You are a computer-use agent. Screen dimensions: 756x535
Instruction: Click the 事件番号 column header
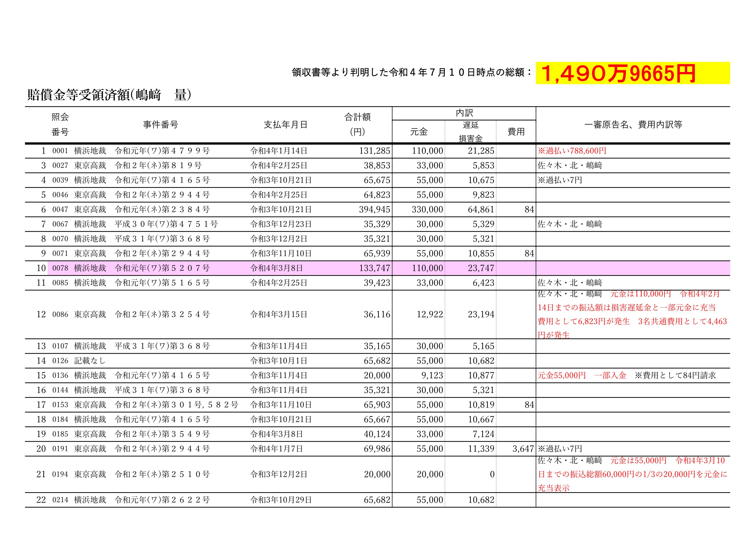click(160, 124)
